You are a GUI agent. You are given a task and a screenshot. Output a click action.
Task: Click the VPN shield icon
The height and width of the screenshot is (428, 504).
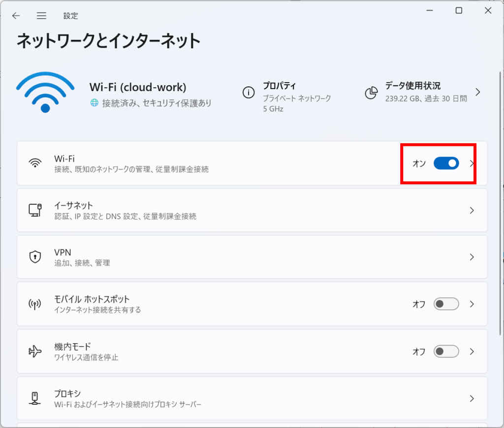point(35,257)
